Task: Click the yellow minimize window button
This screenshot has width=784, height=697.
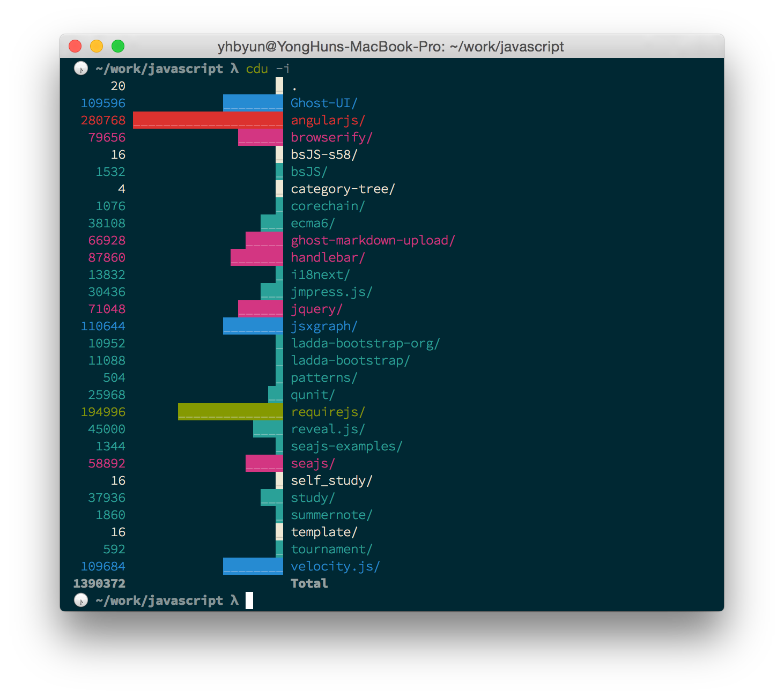Action: pyautogui.click(x=97, y=46)
